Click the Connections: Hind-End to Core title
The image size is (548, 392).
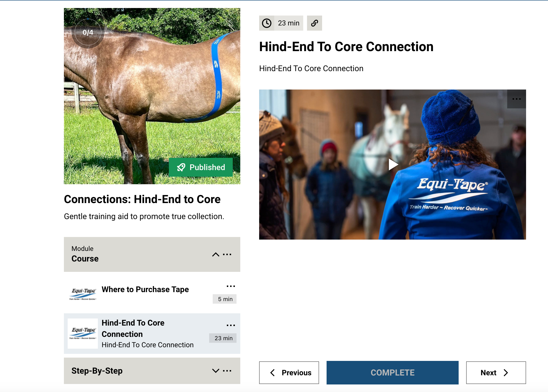142,199
